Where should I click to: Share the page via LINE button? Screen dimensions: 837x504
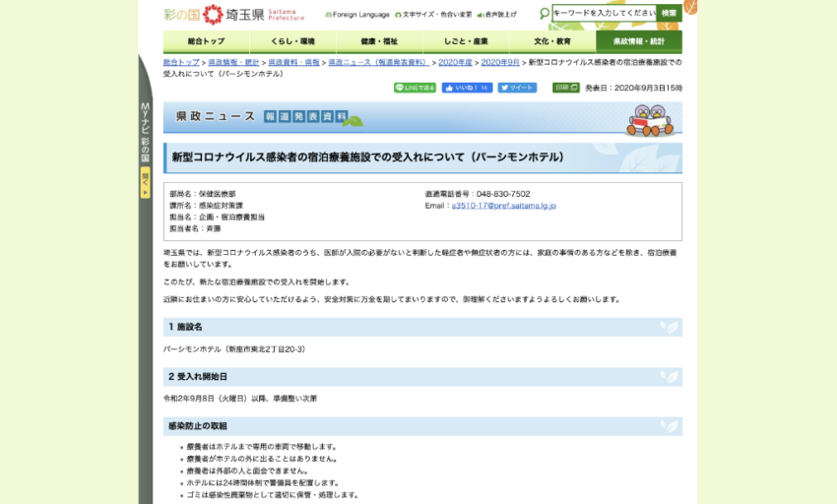click(x=415, y=88)
